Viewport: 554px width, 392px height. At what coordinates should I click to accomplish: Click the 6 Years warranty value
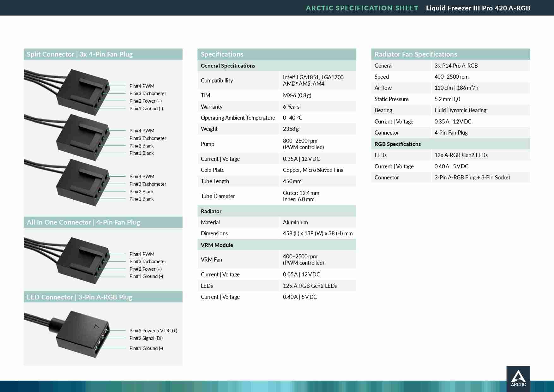point(291,107)
